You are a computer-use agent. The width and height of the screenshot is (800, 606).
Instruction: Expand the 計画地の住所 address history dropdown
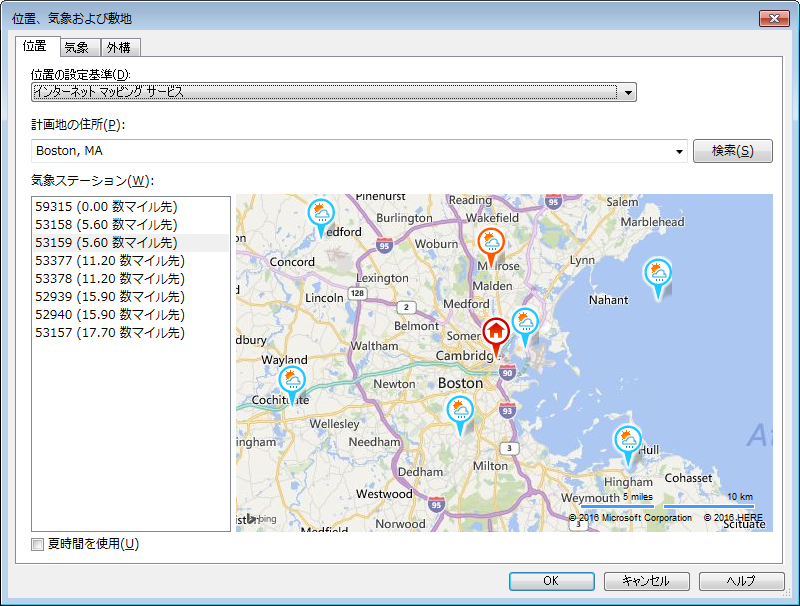pos(679,152)
